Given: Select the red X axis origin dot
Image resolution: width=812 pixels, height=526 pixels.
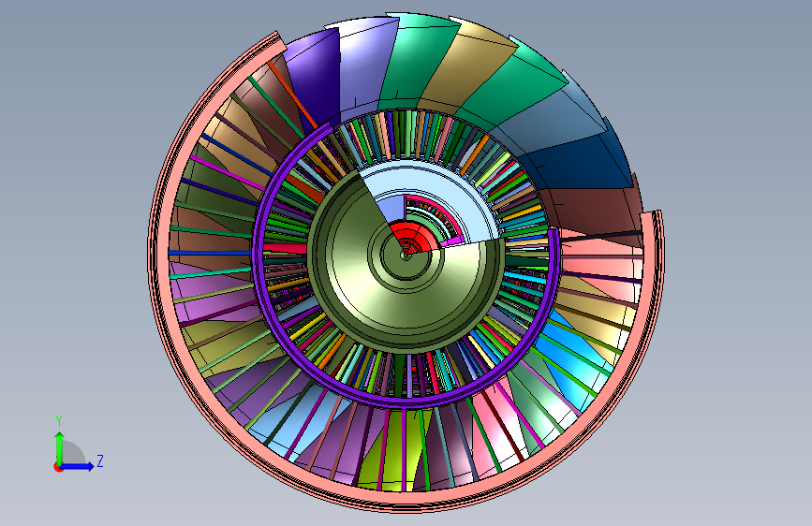Looking at the screenshot, I should 58,467.
